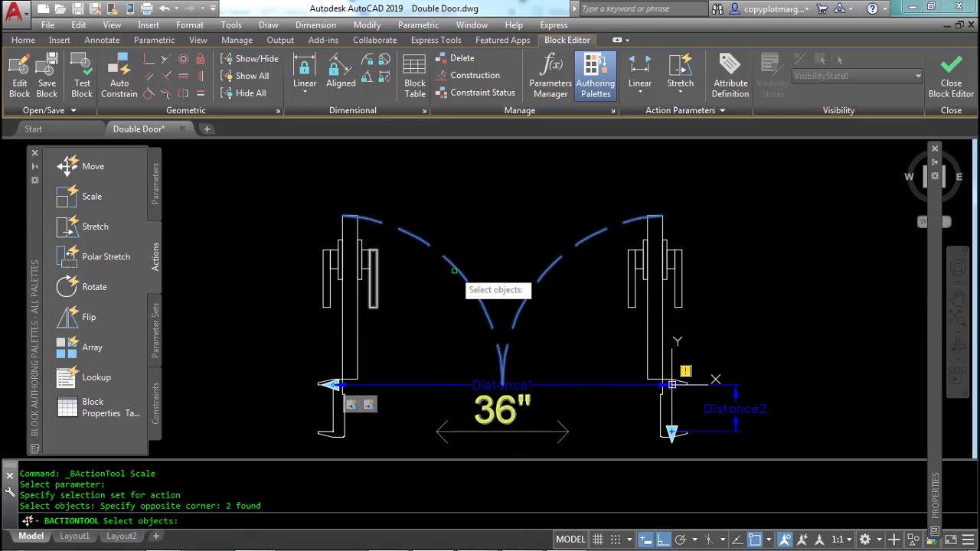Image resolution: width=980 pixels, height=551 pixels.
Task: Select the Polar Stretch action
Action: 93,256
